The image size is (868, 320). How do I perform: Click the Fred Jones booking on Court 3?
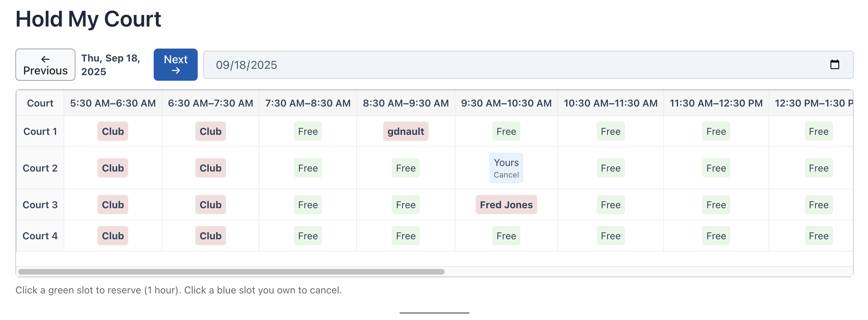click(x=506, y=205)
